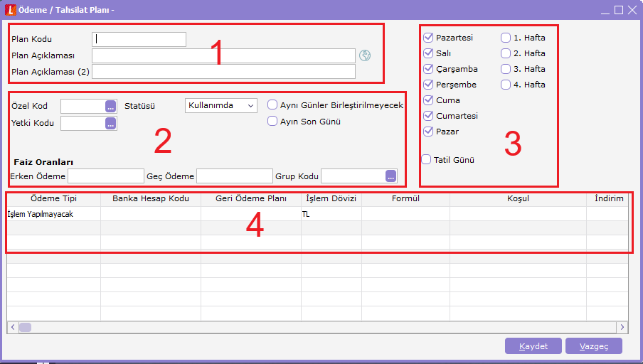Uncheck the Pazartesi checkbox
Screen dimensions: 643x364
point(428,38)
